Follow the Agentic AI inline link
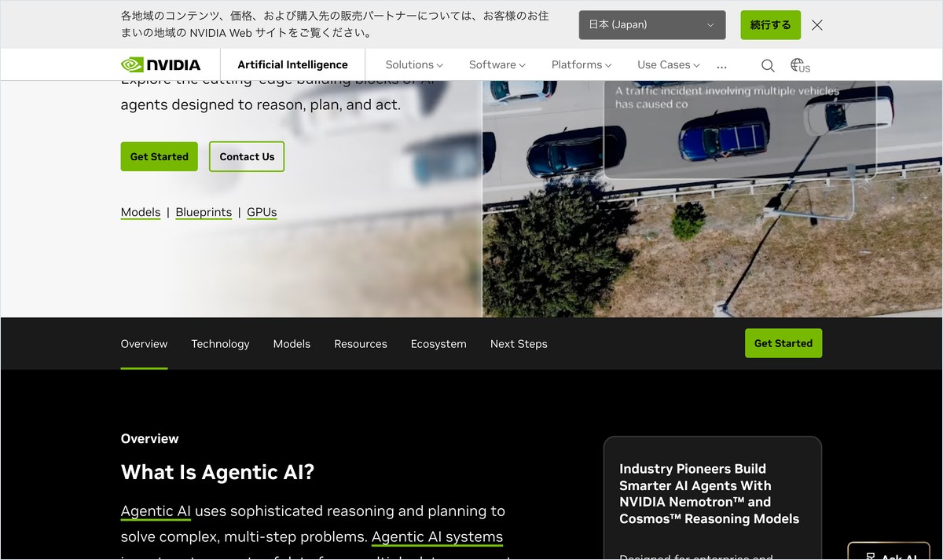The height and width of the screenshot is (560, 943). tap(156, 511)
